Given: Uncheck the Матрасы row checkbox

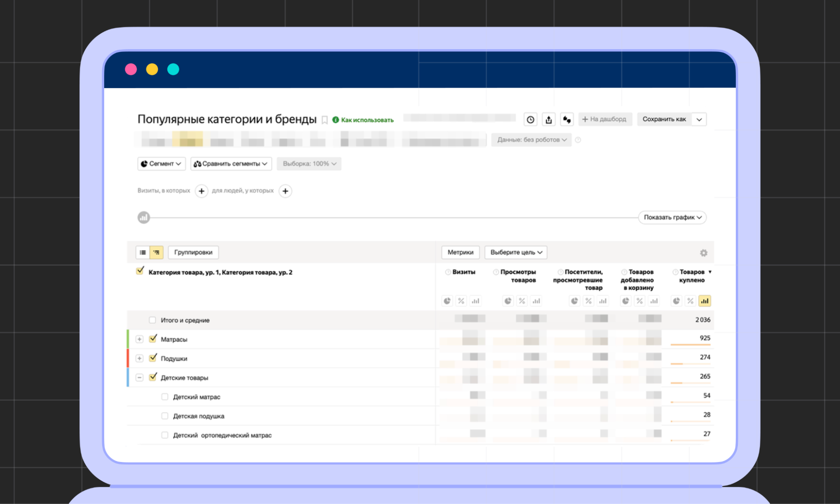Looking at the screenshot, I should tap(153, 339).
